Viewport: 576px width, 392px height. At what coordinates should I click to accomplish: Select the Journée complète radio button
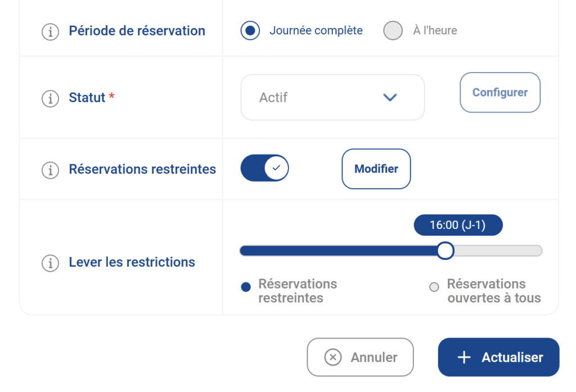(x=250, y=30)
